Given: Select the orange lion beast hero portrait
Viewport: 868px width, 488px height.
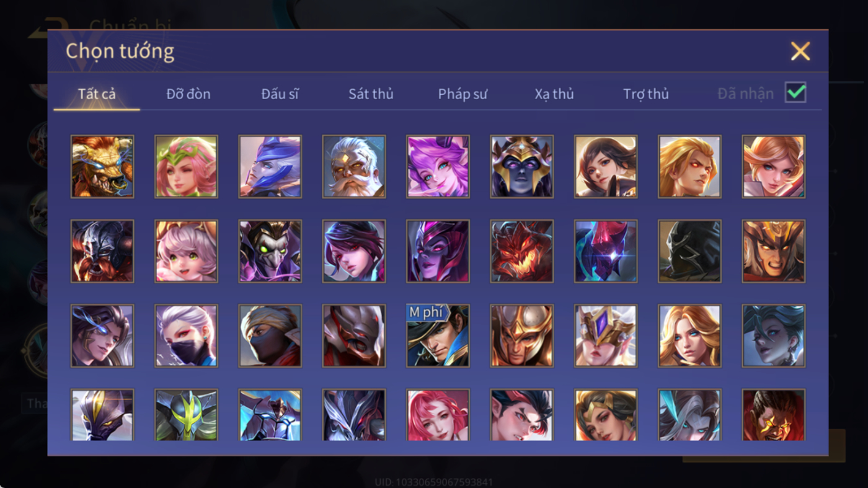Looking at the screenshot, I should [x=102, y=167].
